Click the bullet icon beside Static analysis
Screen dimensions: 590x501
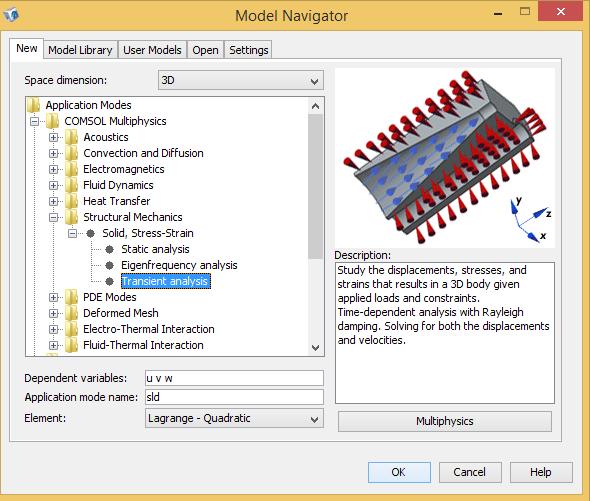click(x=109, y=249)
